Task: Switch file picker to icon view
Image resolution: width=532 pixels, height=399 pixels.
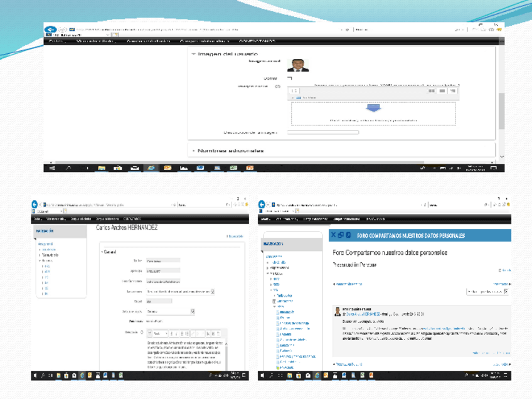Action: [x=431, y=90]
